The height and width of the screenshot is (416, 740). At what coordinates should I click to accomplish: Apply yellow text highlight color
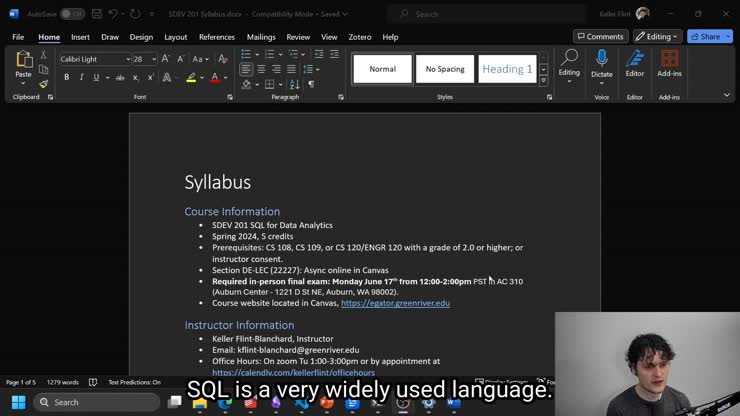click(x=191, y=78)
